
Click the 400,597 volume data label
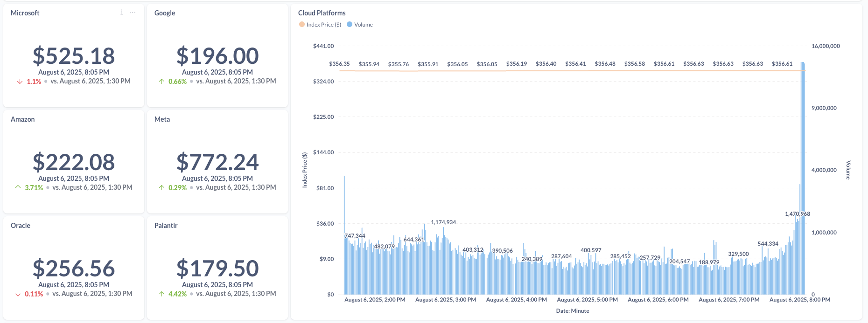point(591,250)
